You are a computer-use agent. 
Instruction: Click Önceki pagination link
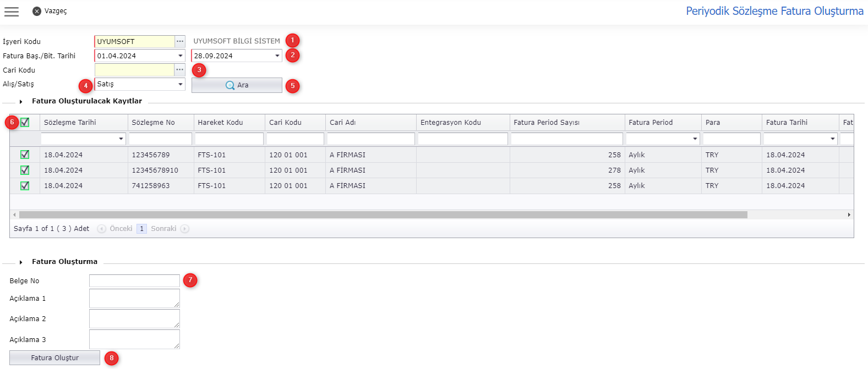[121, 229]
